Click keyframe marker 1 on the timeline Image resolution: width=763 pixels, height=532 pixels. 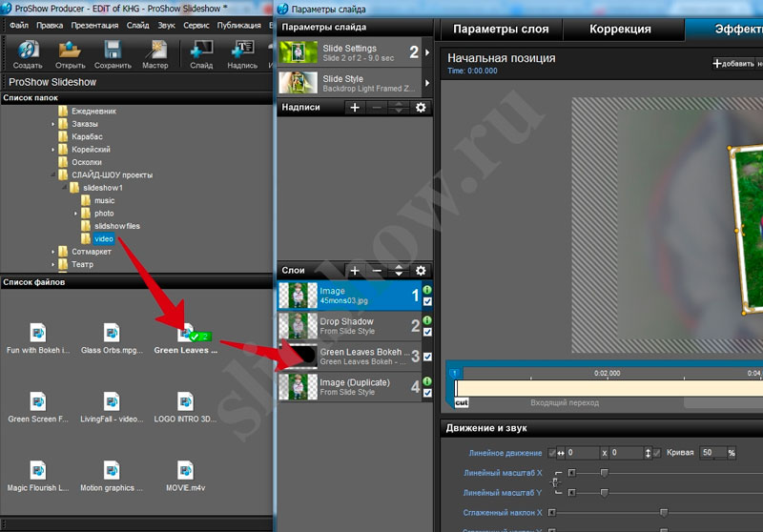point(455,373)
